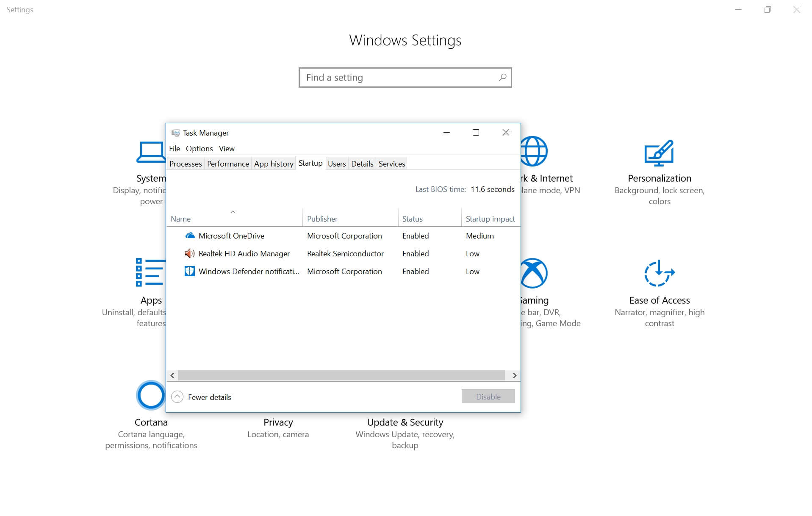
Task: Close the Task Manager window
Action: 506,133
